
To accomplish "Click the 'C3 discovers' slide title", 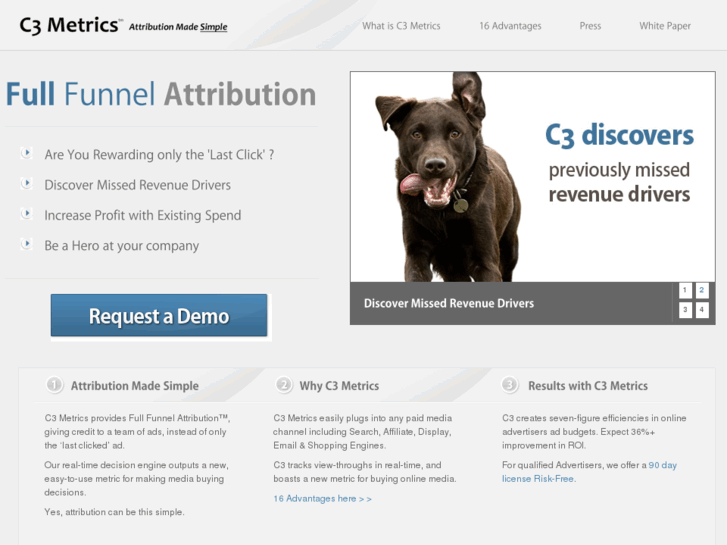I will [x=619, y=135].
